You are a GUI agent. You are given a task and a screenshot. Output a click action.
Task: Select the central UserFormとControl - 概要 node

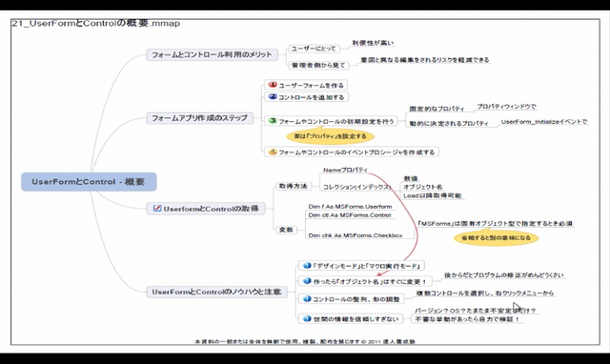pos(89,182)
